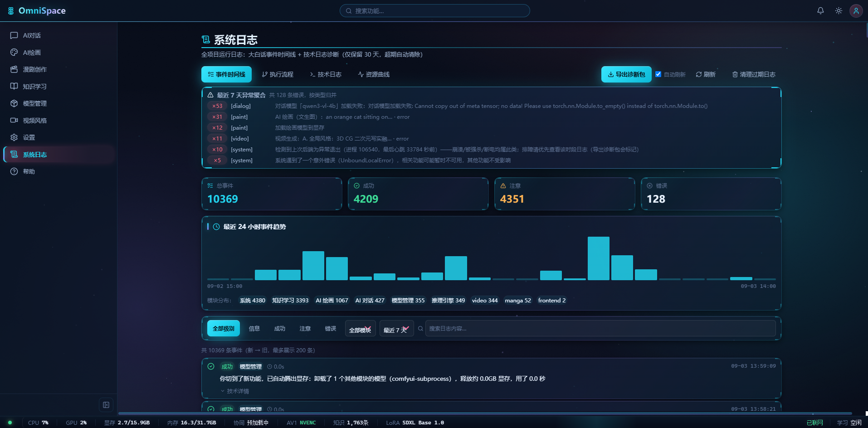Click the 导出诊断包 button
Image resolution: width=868 pixels, height=428 pixels.
tap(626, 74)
